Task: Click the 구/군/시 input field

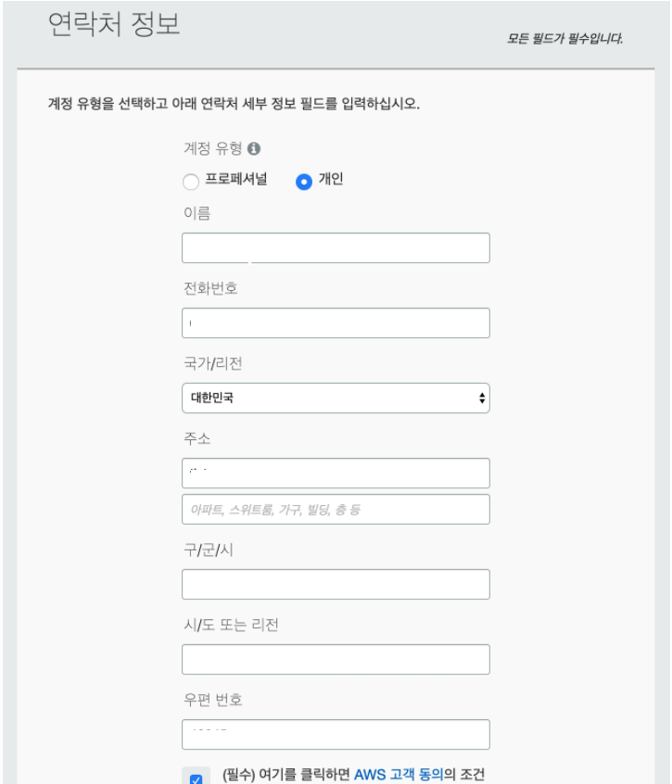Action: coord(336,583)
